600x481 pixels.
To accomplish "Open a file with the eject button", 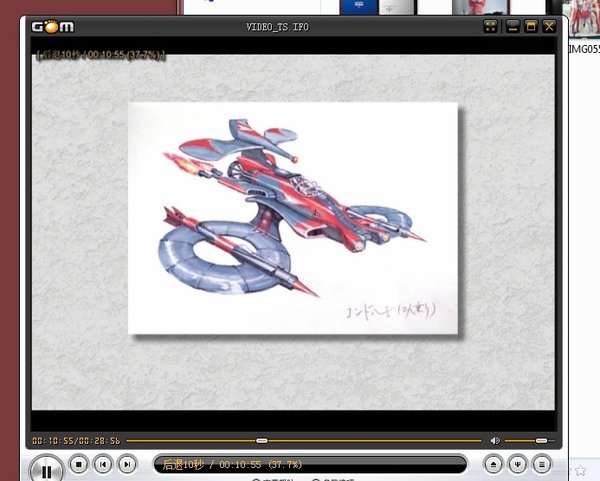I will pos(493,465).
